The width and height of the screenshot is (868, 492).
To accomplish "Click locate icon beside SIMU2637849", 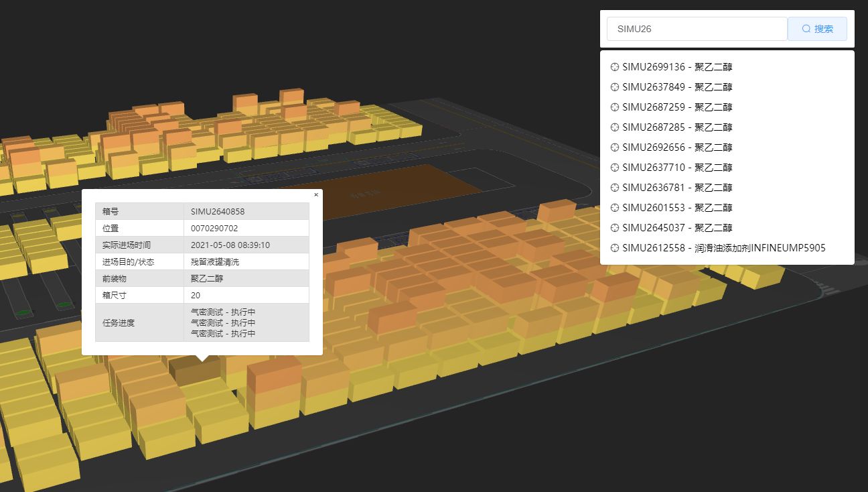I will tap(615, 87).
